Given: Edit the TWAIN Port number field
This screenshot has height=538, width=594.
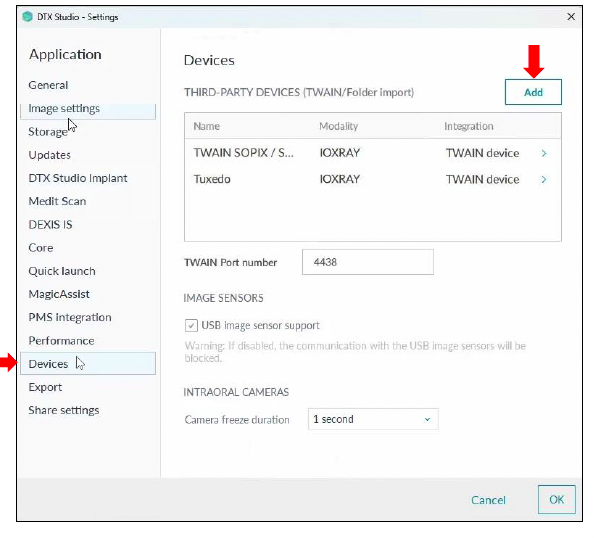Looking at the screenshot, I should pos(368,262).
